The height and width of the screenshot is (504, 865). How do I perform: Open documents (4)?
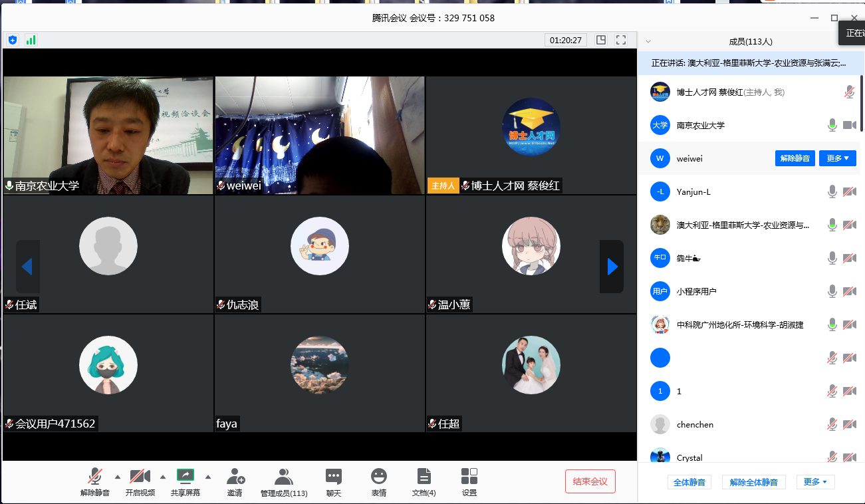tap(424, 482)
